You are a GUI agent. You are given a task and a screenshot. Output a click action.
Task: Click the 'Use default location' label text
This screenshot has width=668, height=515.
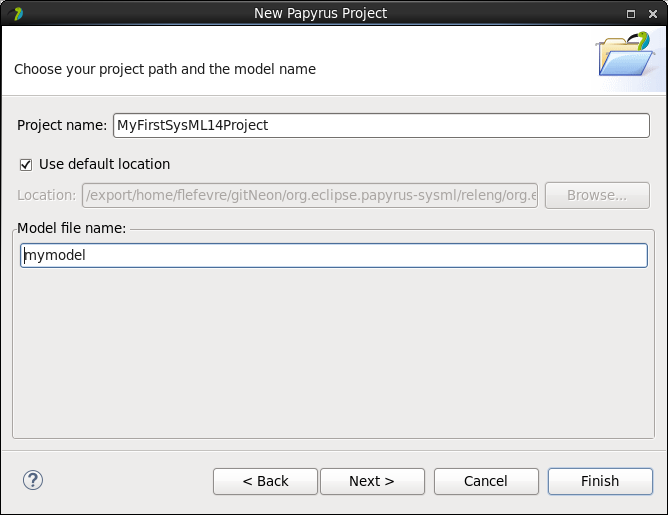coord(104,164)
